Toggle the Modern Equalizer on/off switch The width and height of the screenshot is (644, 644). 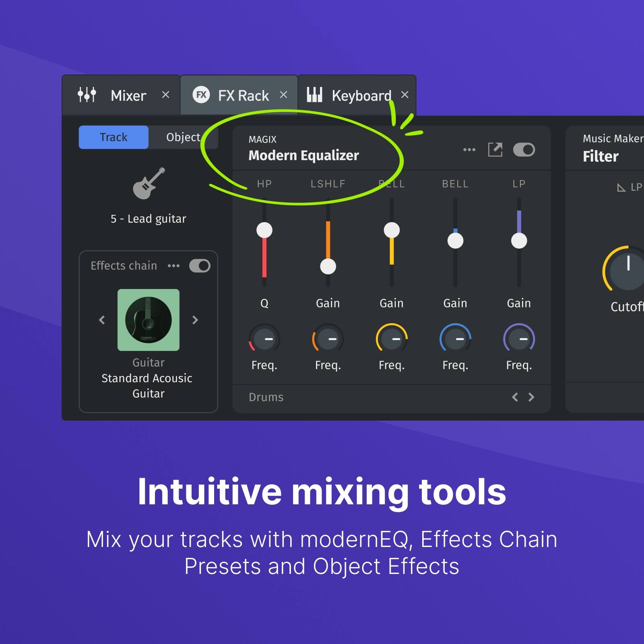(x=524, y=149)
